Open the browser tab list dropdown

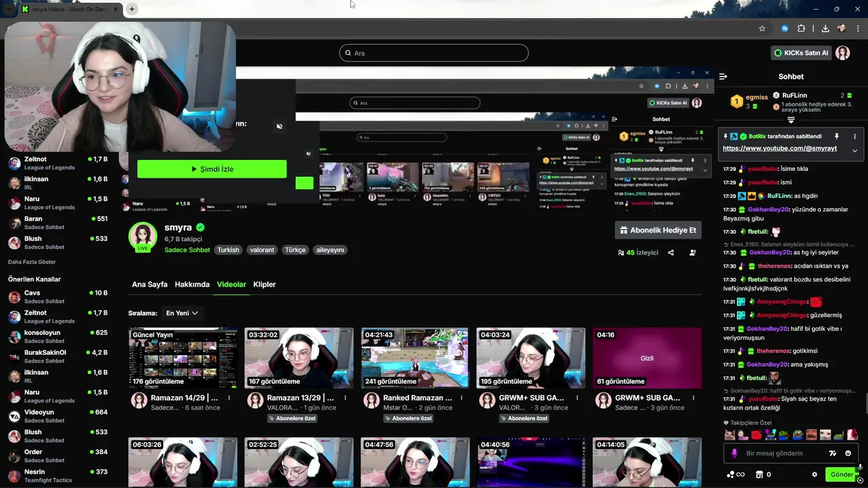pyautogui.click(x=8, y=9)
